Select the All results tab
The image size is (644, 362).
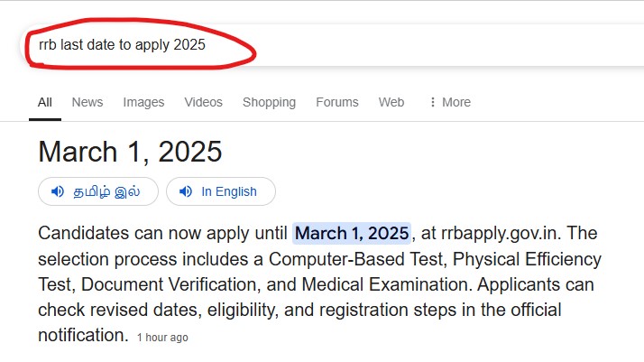[45, 102]
